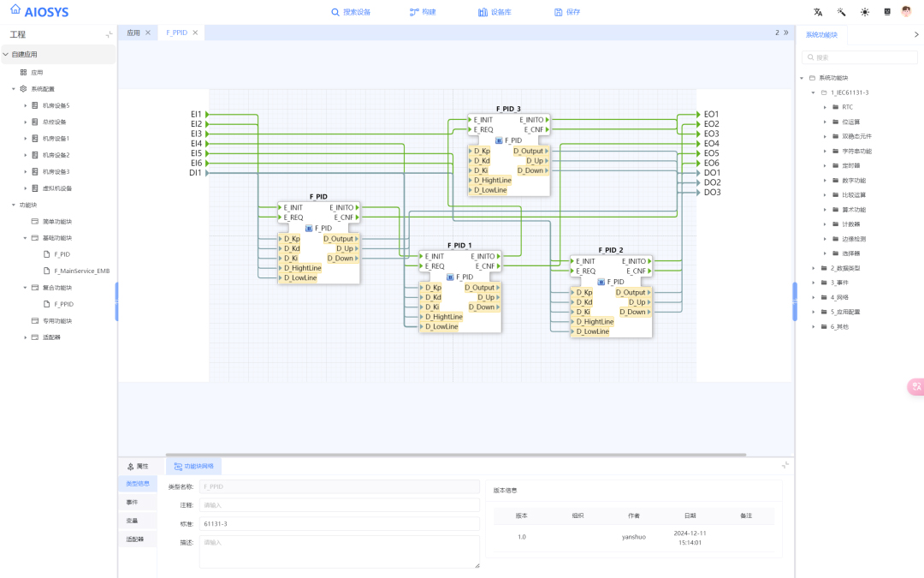Select F_MainService_EMB in project tree
The height and width of the screenshot is (578, 924).
tap(82, 271)
